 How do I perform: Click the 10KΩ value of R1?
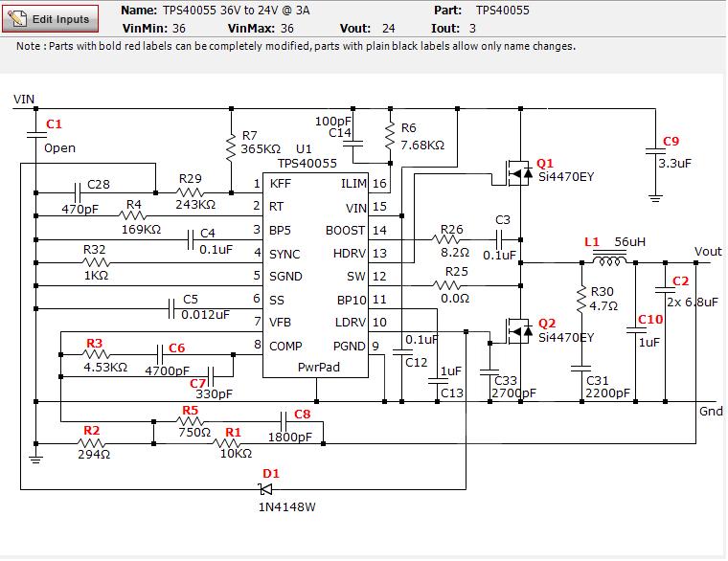click(236, 454)
